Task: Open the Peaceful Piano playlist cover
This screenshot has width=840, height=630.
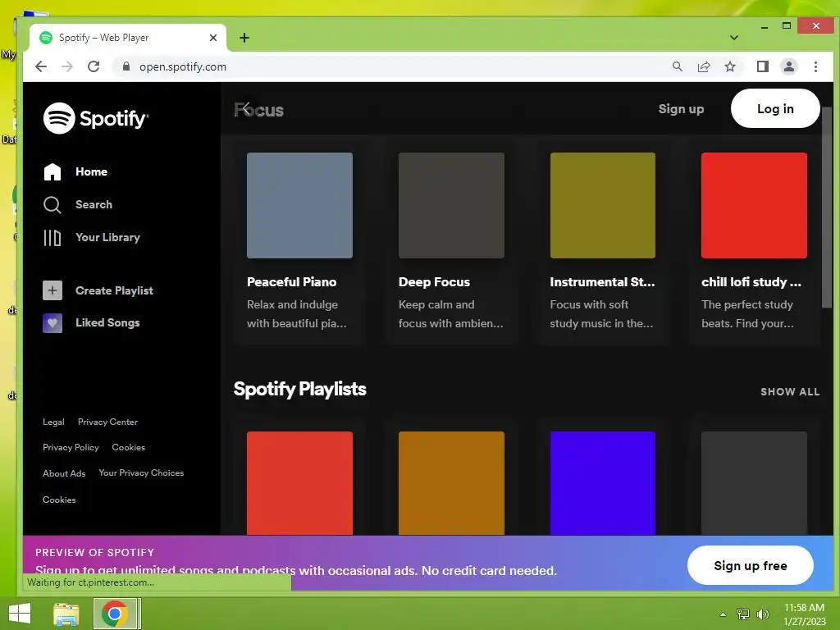Action: (x=299, y=205)
